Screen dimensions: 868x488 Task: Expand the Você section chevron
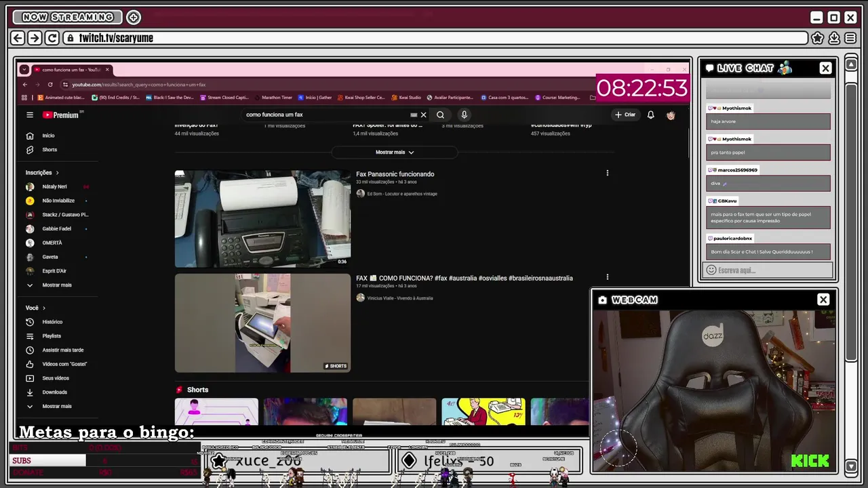pyautogui.click(x=44, y=308)
